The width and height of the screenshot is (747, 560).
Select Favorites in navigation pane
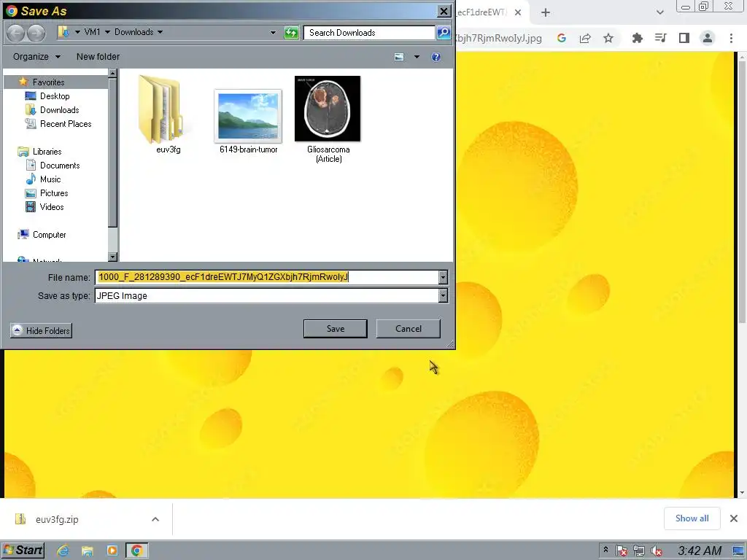[49, 82]
